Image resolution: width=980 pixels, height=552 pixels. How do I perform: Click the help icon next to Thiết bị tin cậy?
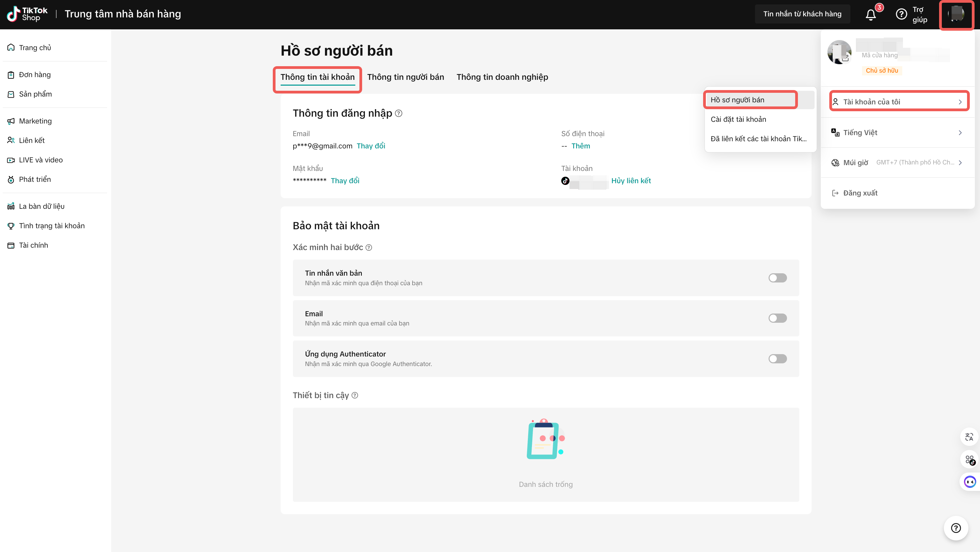355,395
